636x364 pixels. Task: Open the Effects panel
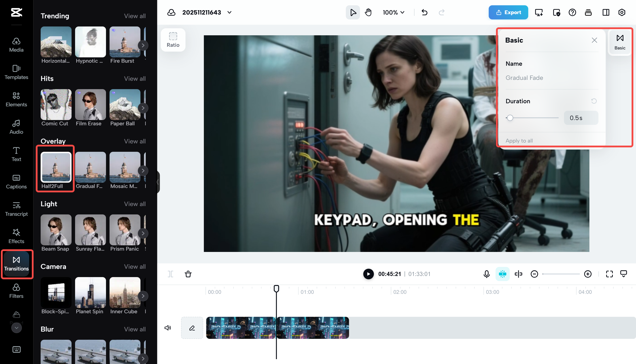click(x=16, y=236)
